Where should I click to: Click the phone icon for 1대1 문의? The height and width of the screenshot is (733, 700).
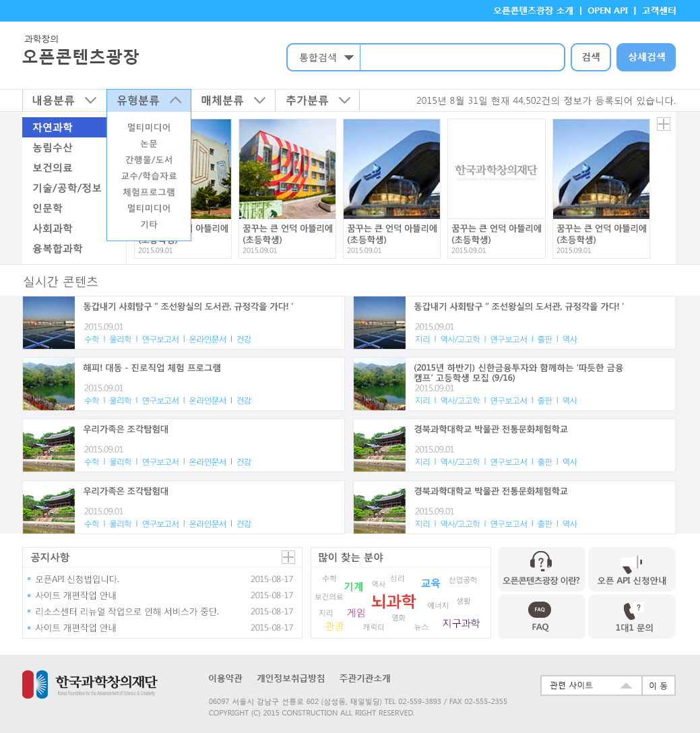coord(631,610)
